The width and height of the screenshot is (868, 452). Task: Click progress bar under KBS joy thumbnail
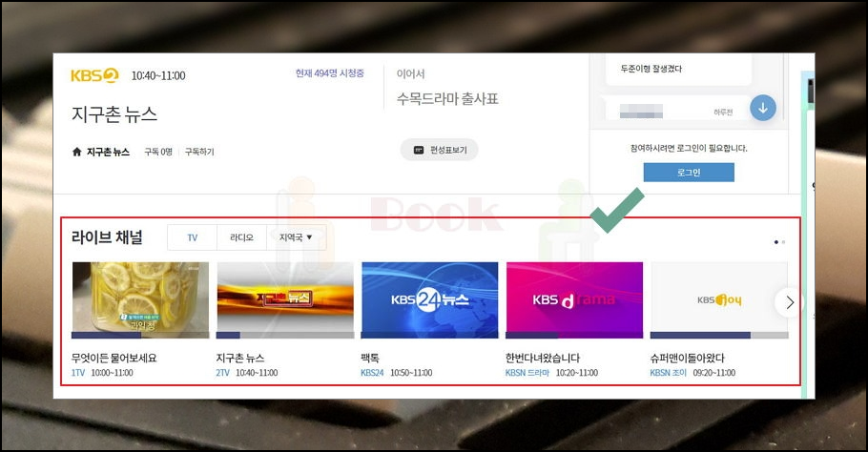pyautogui.click(x=719, y=336)
